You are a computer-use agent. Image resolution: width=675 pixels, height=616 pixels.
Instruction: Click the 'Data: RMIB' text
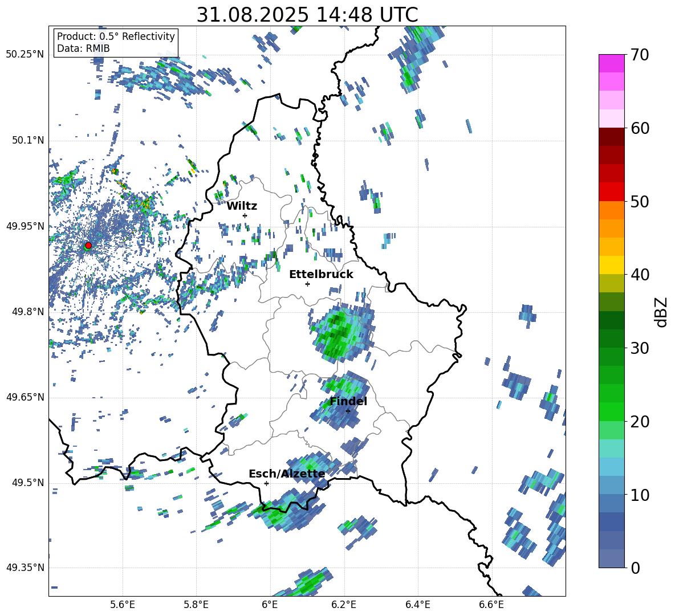83,48
